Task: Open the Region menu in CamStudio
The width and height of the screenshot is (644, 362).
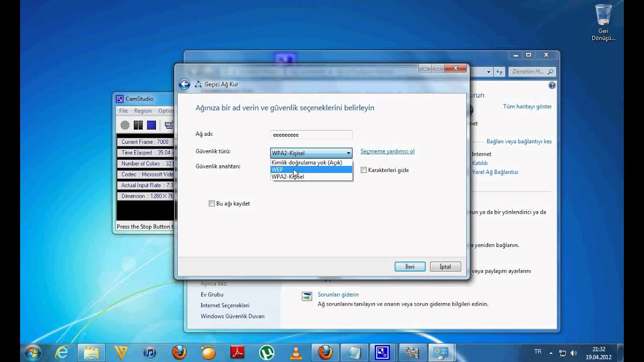Action: coord(143,111)
